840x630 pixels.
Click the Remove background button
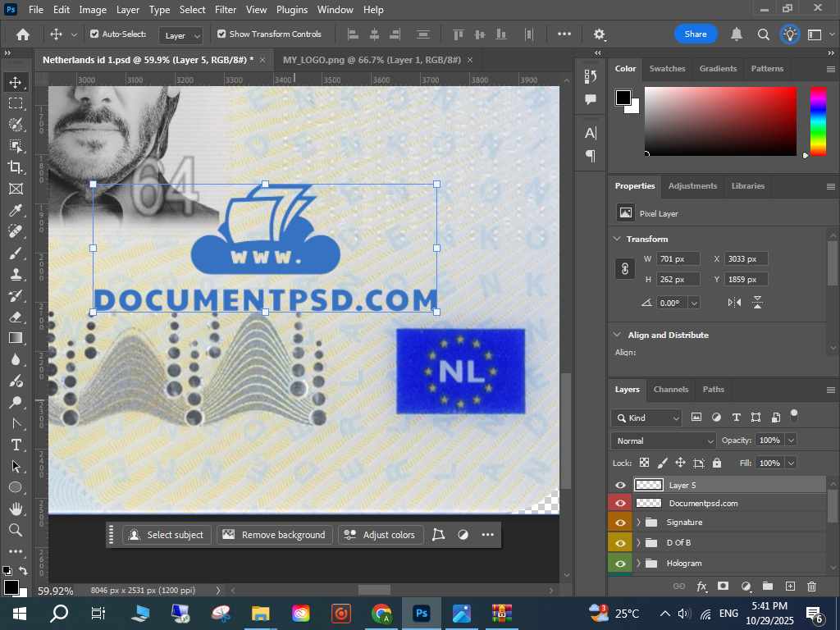pyautogui.click(x=275, y=535)
